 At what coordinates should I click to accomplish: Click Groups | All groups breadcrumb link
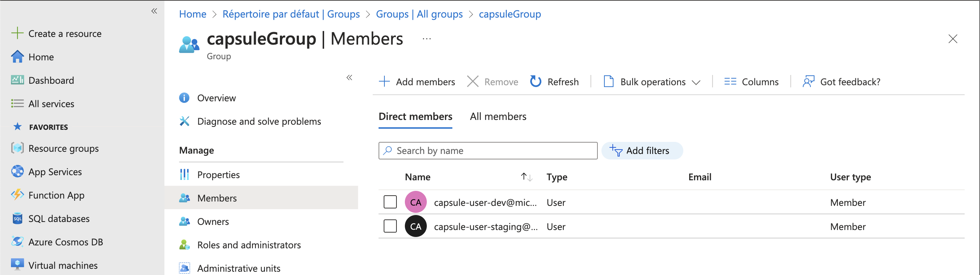(x=419, y=14)
